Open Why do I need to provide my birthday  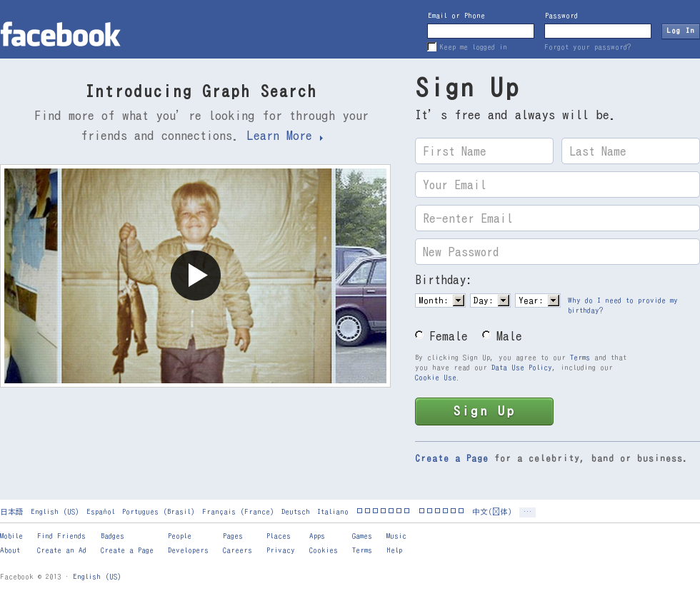(x=622, y=305)
